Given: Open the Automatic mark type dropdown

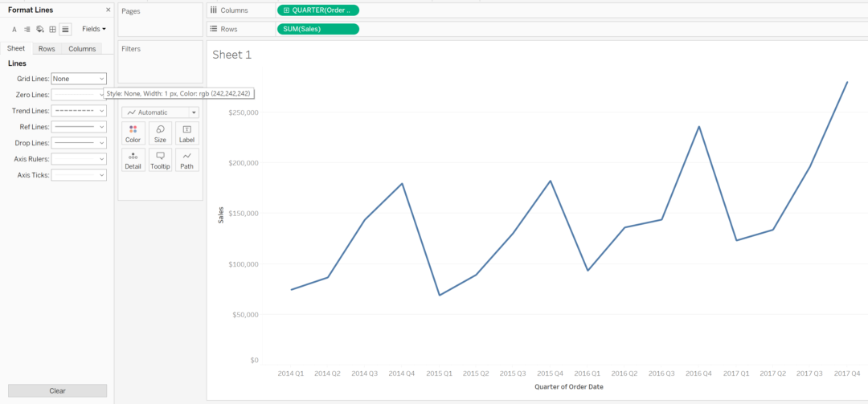Looking at the screenshot, I should (x=160, y=112).
